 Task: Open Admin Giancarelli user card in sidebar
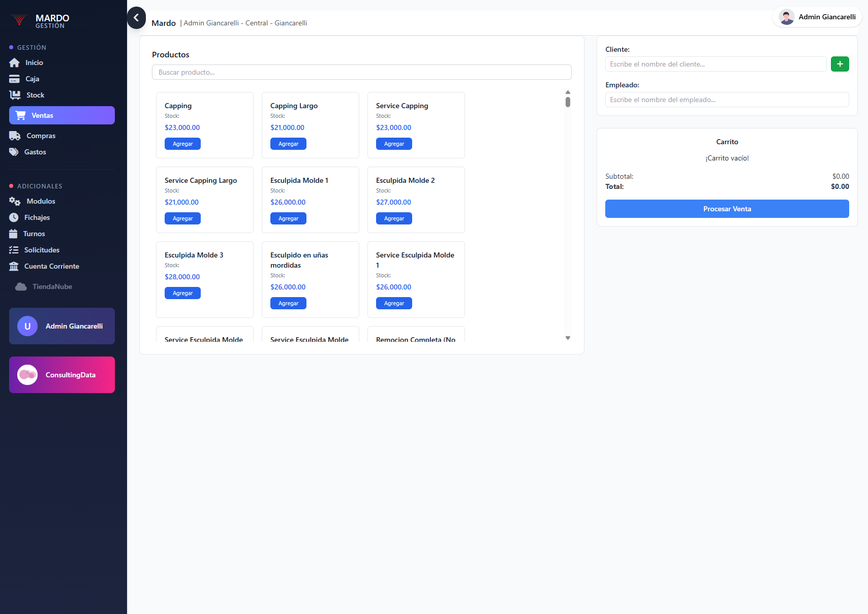coord(62,326)
